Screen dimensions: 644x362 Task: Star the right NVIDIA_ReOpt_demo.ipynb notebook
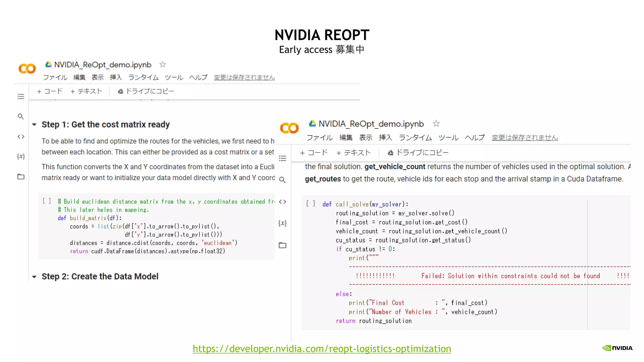pos(436,123)
